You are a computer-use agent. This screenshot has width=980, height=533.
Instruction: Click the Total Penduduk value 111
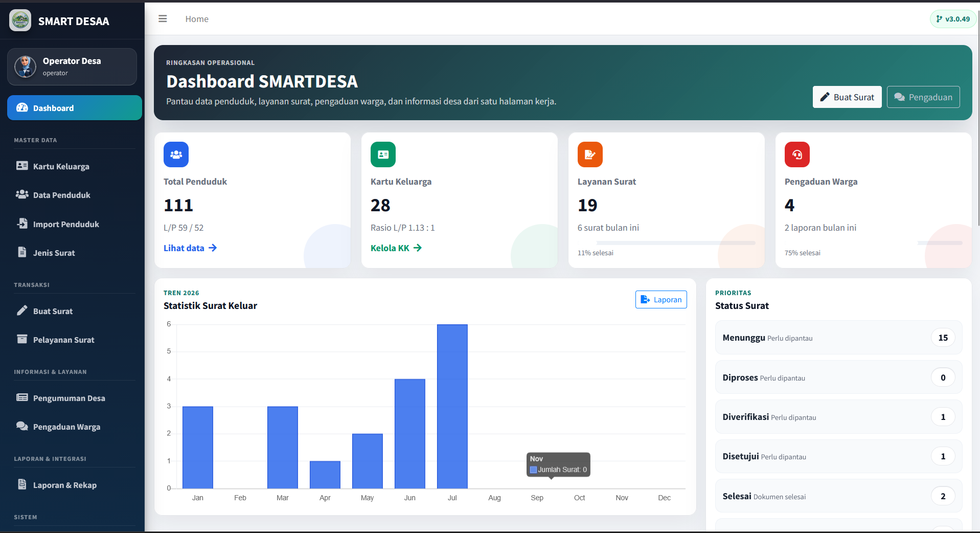(x=178, y=205)
